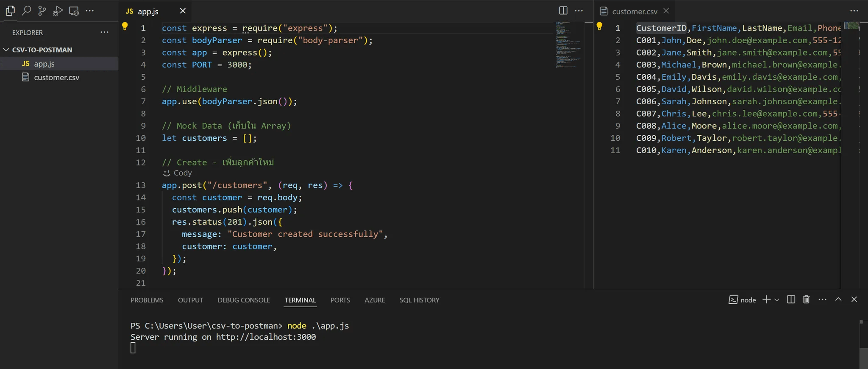Open customer.csv editor more actions menu

[x=854, y=11]
